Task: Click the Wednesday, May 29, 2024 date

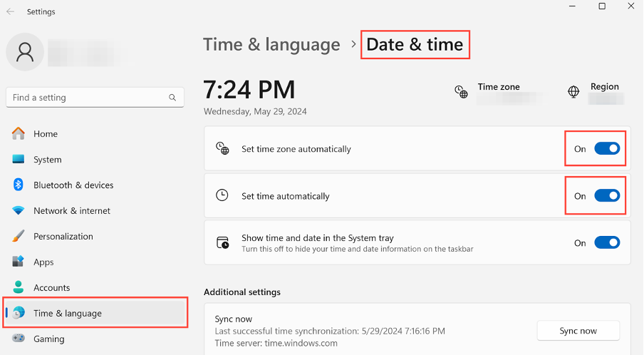Action: pyautogui.click(x=255, y=111)
